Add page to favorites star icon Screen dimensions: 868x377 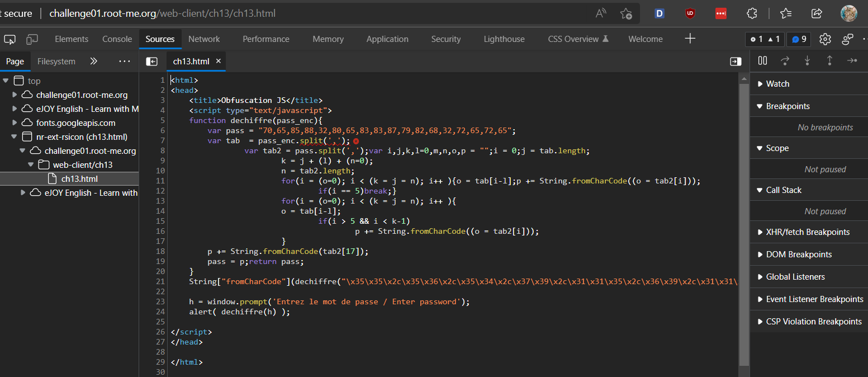click(626, 13)
